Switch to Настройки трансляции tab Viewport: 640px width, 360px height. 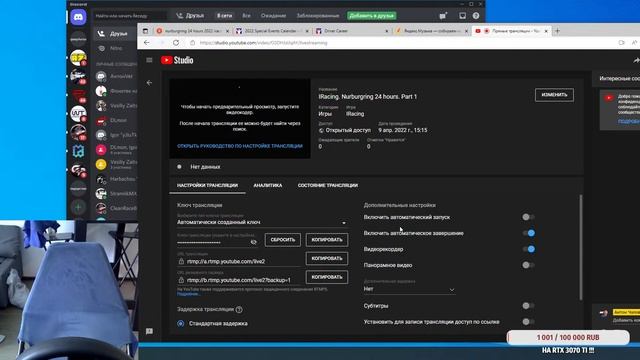207,185
